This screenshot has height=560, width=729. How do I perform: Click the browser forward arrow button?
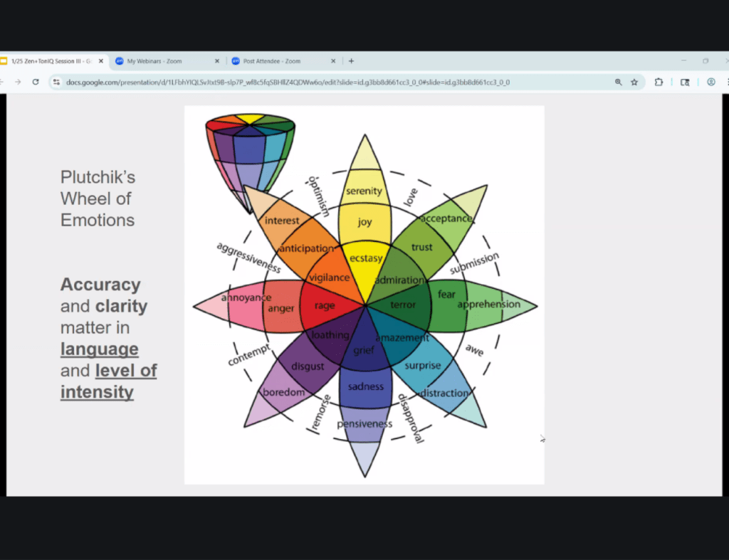coord(18,82)
